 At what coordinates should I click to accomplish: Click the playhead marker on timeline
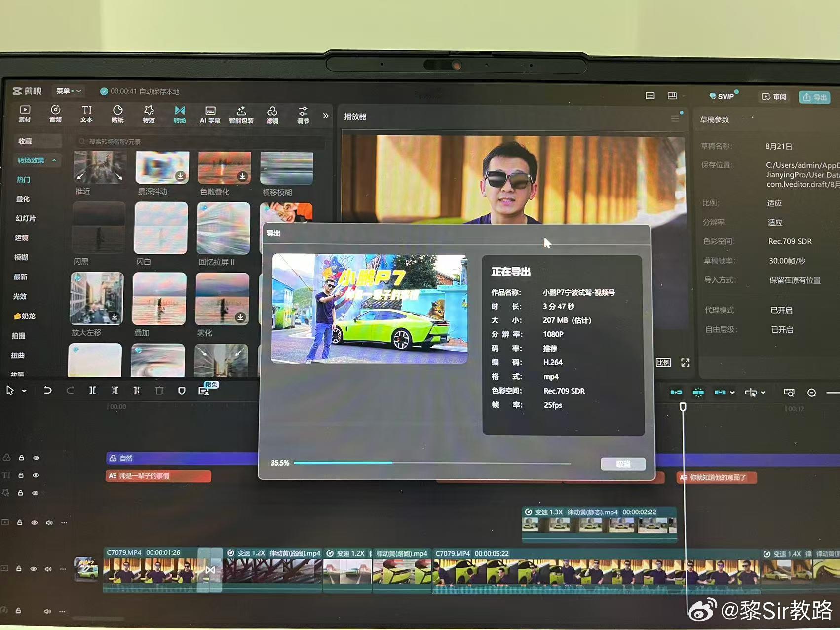pos(683,407)
